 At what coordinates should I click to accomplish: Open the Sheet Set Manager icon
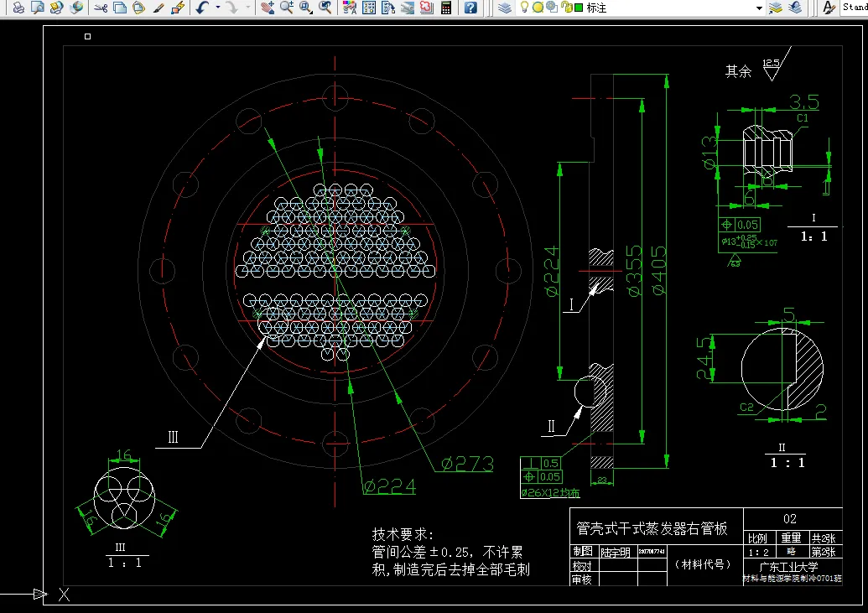point(408,8)
